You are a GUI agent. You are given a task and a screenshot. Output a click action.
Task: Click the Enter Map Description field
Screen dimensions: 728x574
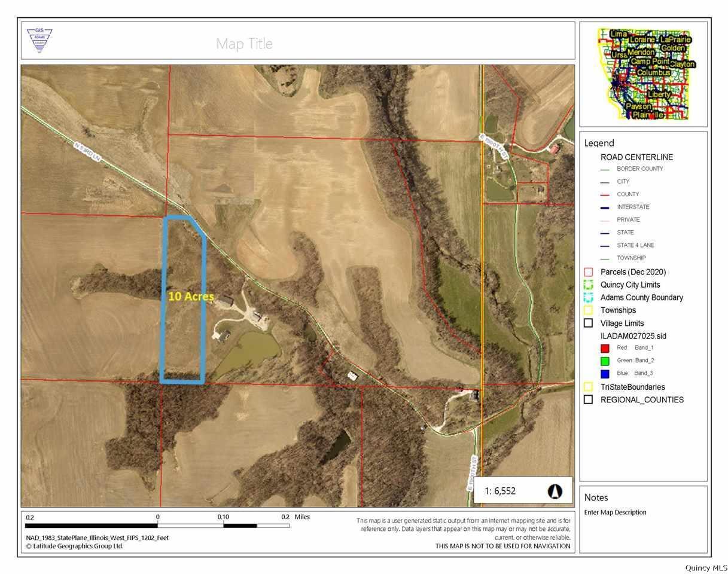click(615, 512)
